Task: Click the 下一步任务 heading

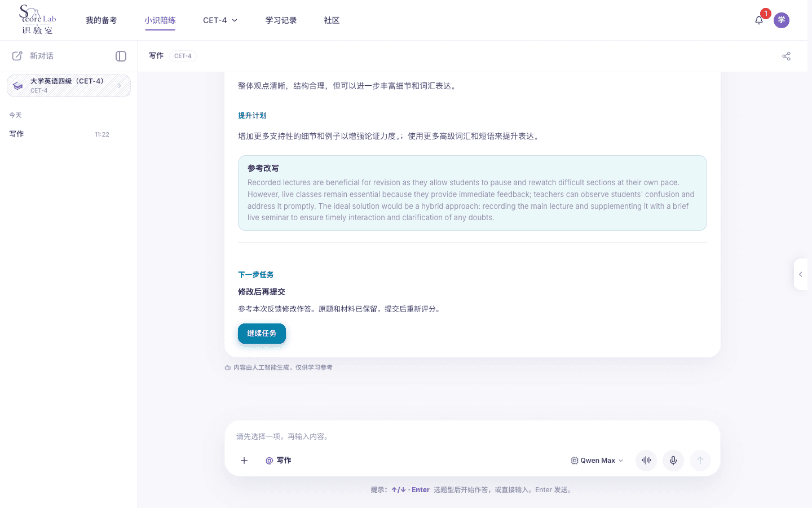Action: (x=256, y=275)
